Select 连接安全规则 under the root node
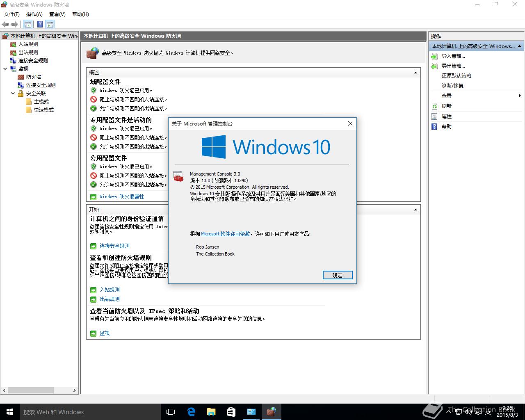This screenshot has height=420, width=525. [x=33, y=60]
